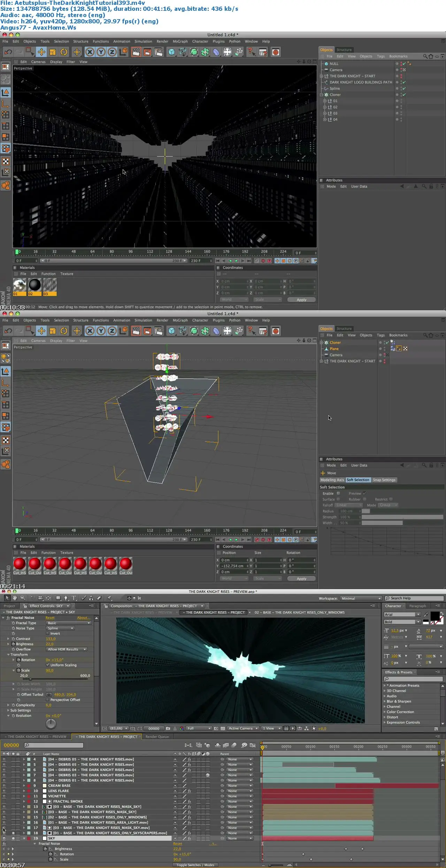Open the Overflow dropdown Allow HDR Results

pyautogui.click(x=67, y=649)
